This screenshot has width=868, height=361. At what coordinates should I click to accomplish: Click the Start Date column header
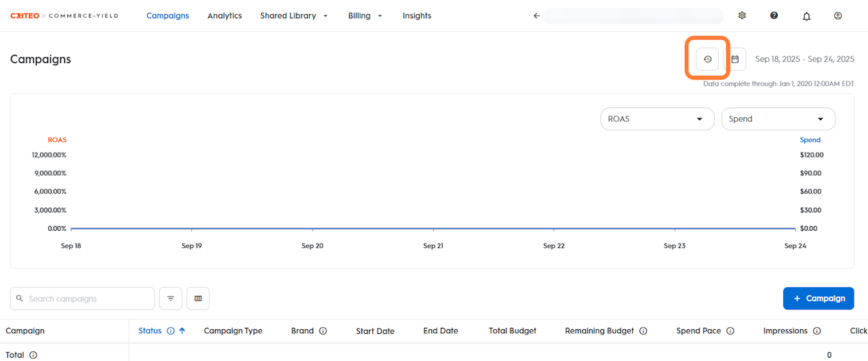pyautogui.click(x=375, y=331)
